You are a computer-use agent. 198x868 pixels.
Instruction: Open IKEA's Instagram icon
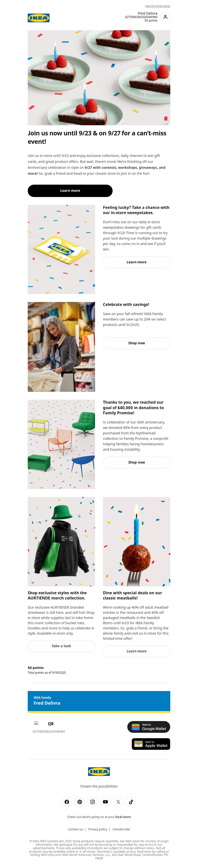[92, 802]
